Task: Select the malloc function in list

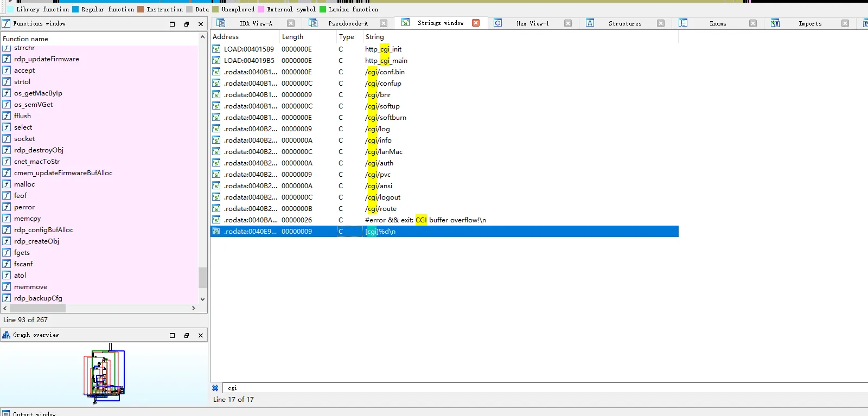Action: [24, 184]
